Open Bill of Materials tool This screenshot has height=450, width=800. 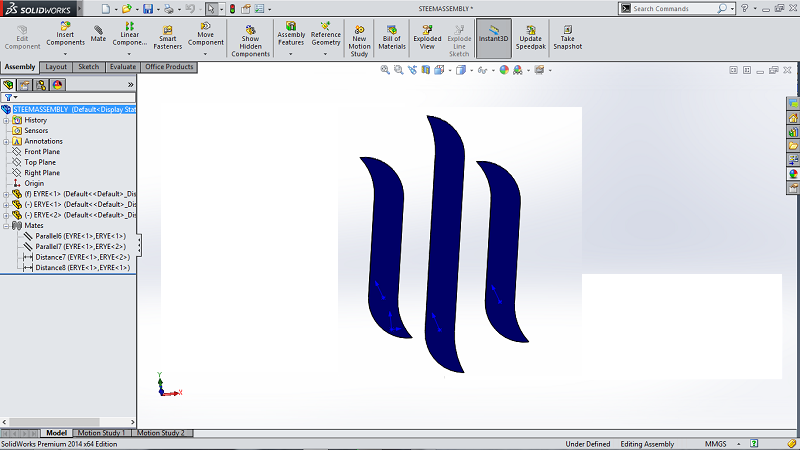pos(392,38)
